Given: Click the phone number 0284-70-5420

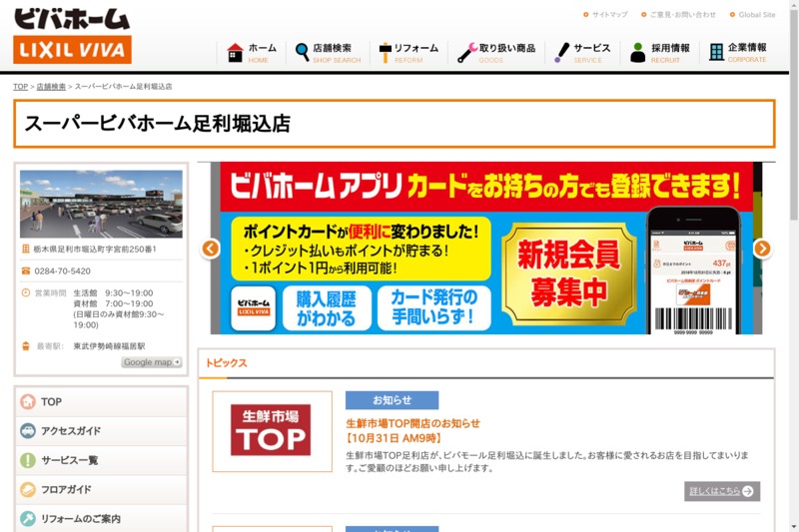Looking at the screenshot, I should (62, 270).
